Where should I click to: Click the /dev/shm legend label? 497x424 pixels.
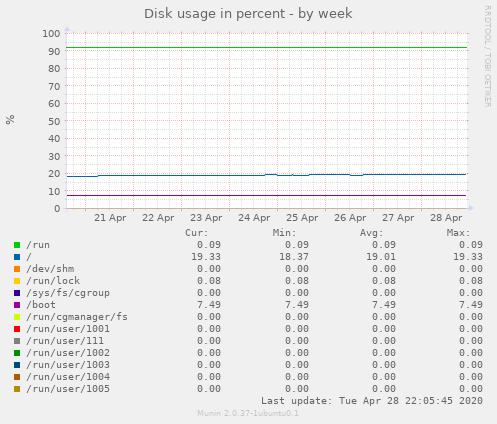[50, 269]
